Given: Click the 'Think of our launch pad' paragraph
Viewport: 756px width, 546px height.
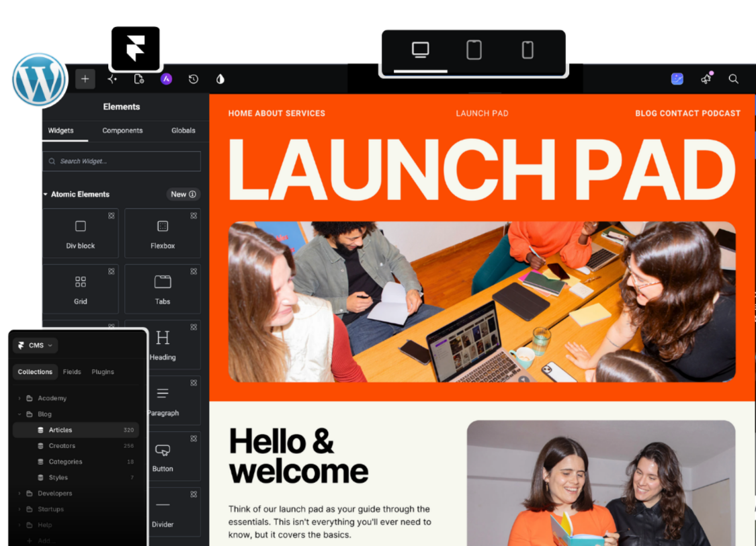Looking at the screenshot, I should [330, 522].
